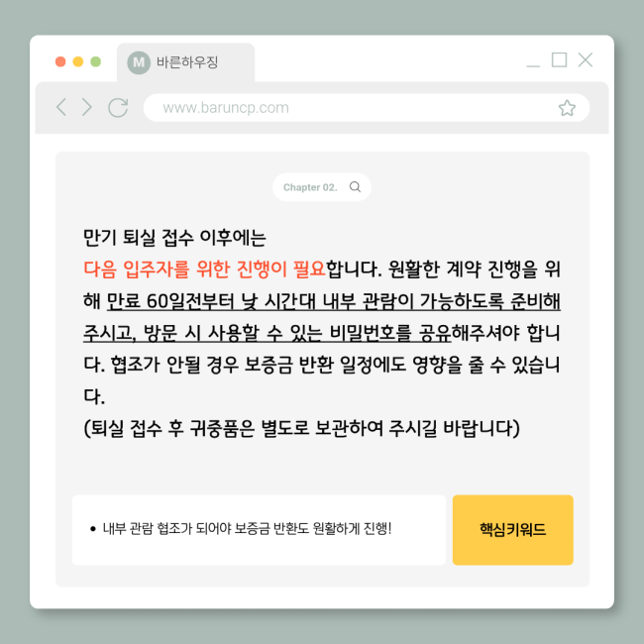
Task: Click the yellow traffic light dot
Action: (78, 61)
